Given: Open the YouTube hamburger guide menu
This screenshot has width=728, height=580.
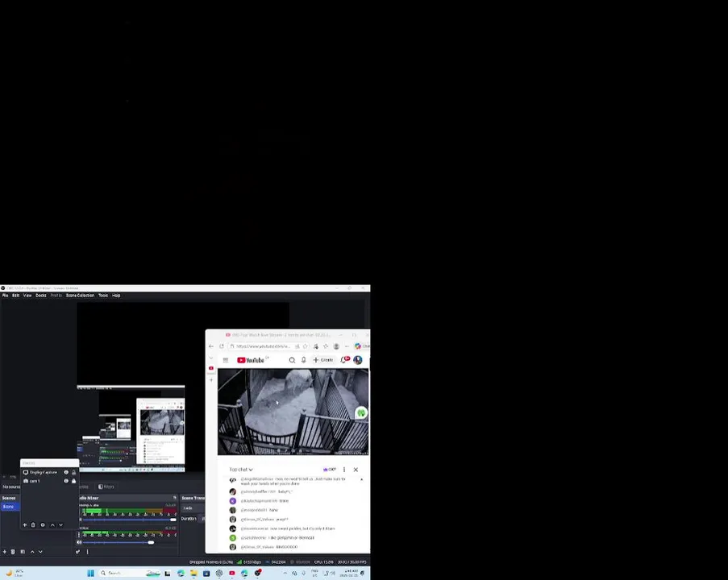Looking at the screenshot, I should coord(226,360).
